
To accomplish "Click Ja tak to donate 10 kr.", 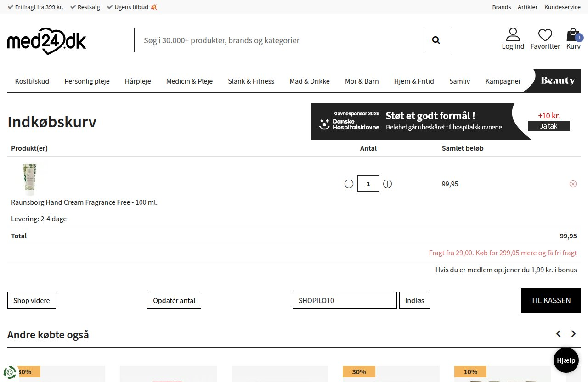I will coord(549,126).
